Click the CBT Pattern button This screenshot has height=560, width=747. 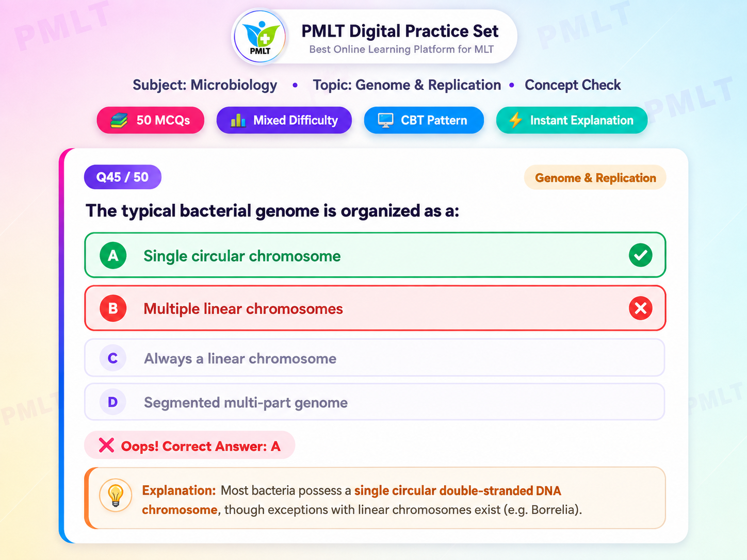424,120
